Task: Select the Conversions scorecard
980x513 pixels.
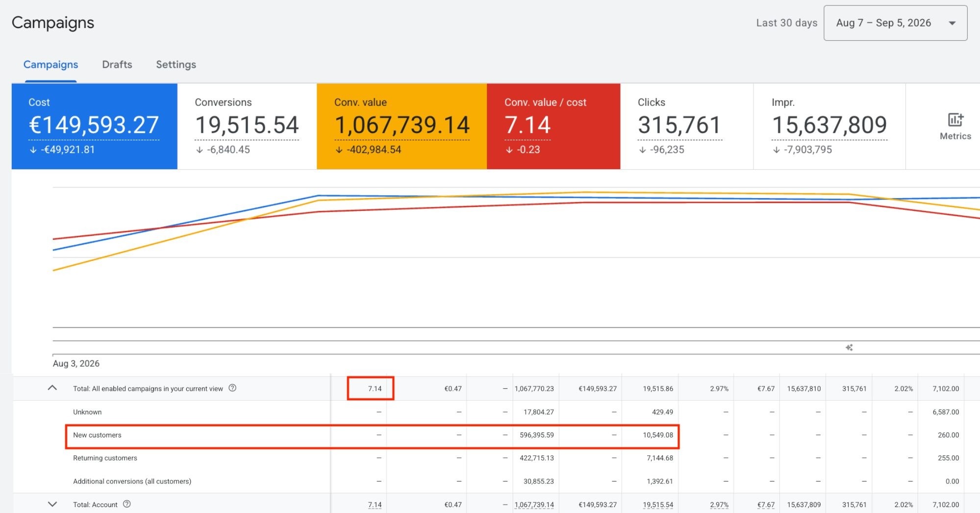Action: tap(247, 127)
